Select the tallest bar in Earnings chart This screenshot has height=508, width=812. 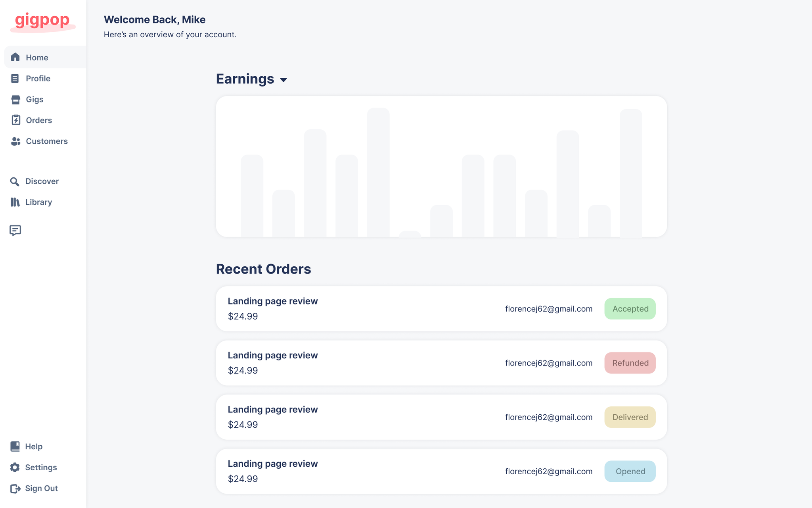(x=379, y=171)
